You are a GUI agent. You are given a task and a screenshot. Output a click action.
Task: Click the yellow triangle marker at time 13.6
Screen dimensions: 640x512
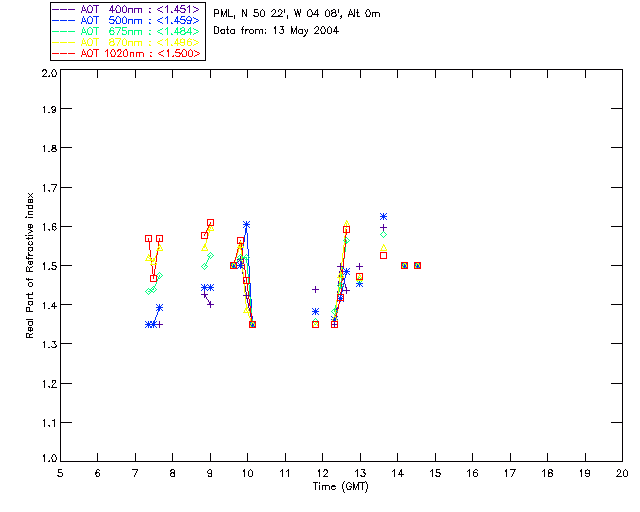point(383,247)
